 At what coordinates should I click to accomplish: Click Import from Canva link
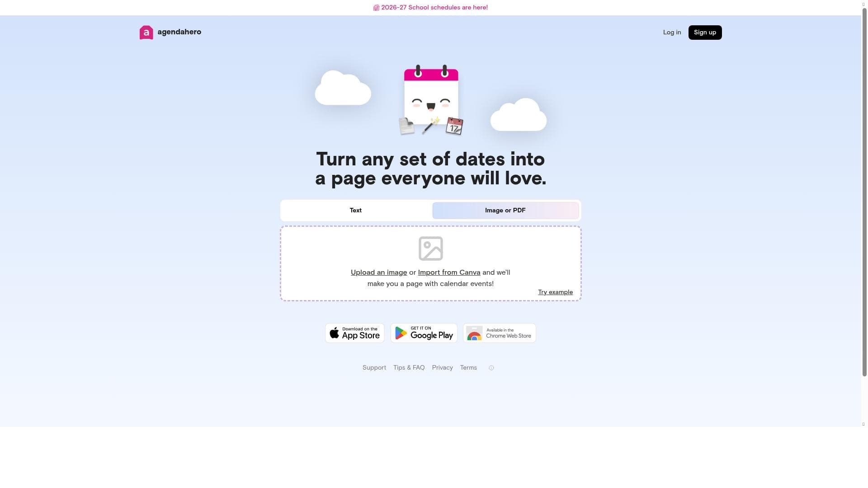449,272
